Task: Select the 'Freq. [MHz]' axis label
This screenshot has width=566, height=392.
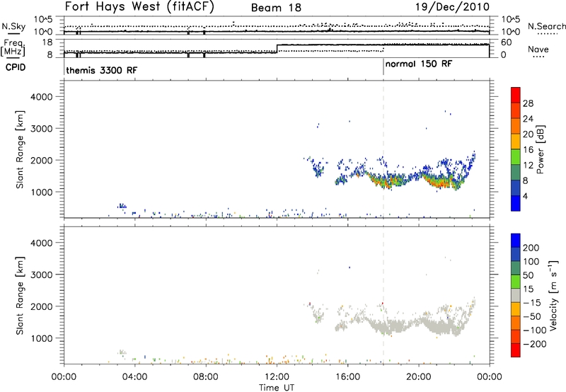Action: point(13,47)
